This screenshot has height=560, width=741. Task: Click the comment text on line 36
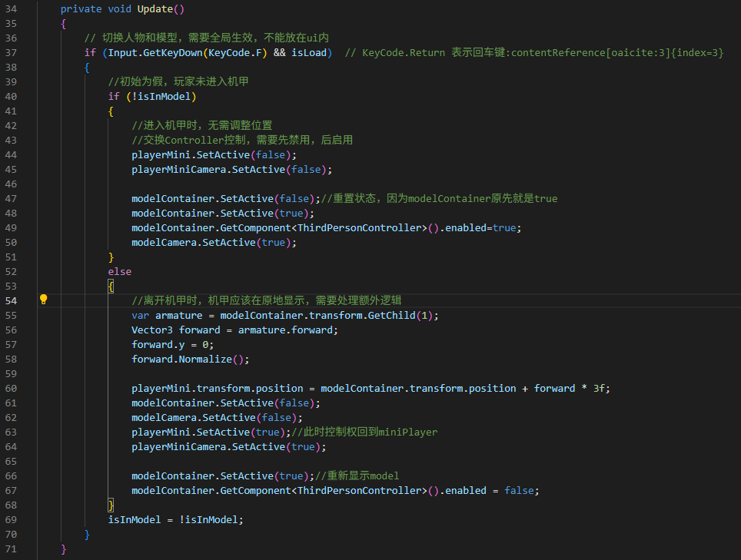206,38
